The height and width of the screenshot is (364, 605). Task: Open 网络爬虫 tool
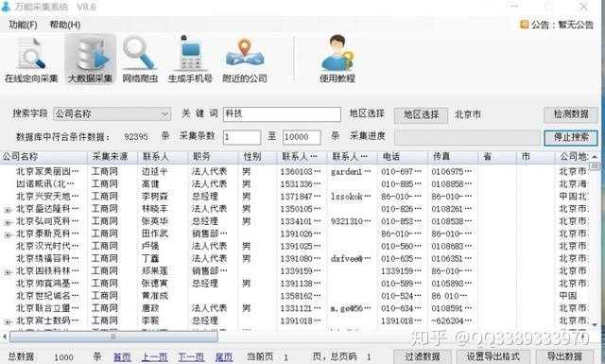[x=140, y=59]
